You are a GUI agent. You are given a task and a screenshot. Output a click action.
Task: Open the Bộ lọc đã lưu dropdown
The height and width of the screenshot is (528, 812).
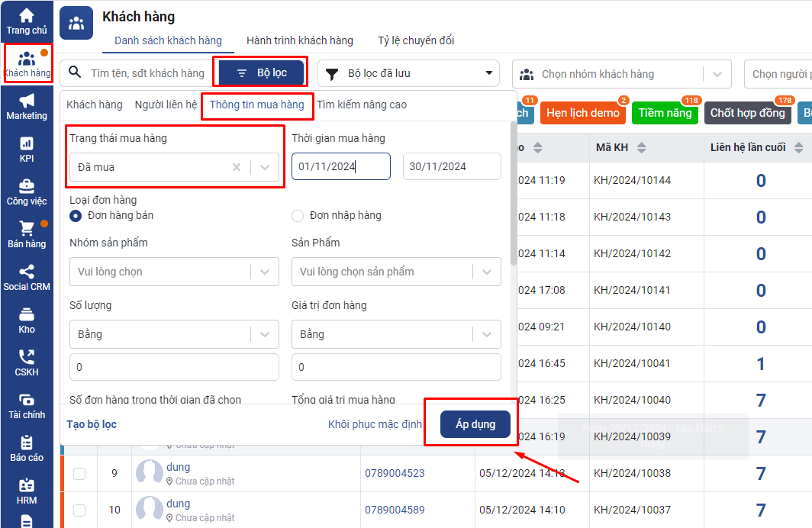tap(488, 74)
